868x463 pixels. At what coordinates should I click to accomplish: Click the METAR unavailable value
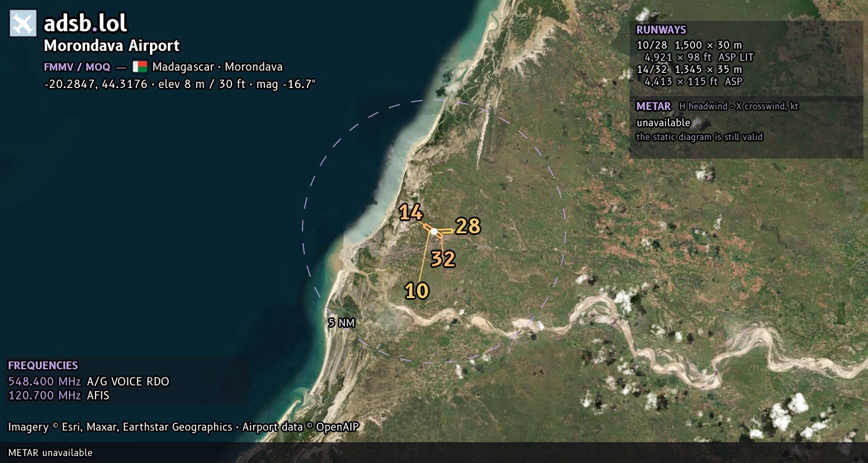[x=663, y=123]
